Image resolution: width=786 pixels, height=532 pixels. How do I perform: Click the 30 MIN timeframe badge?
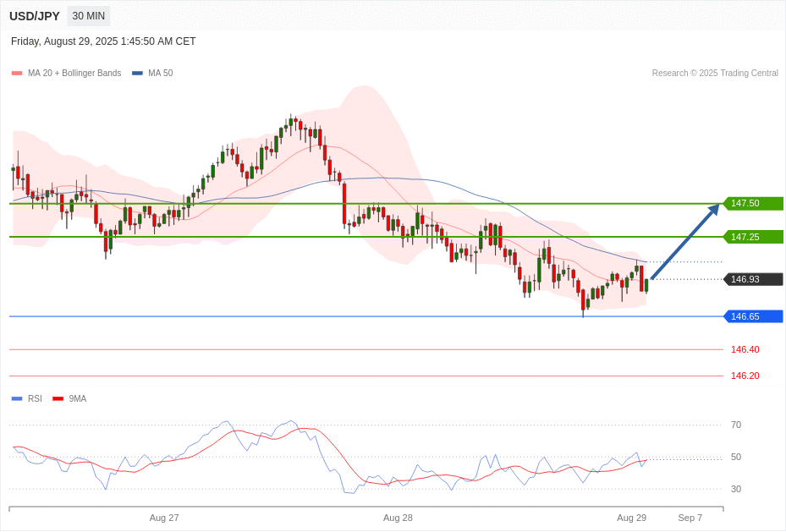point(89,16)
